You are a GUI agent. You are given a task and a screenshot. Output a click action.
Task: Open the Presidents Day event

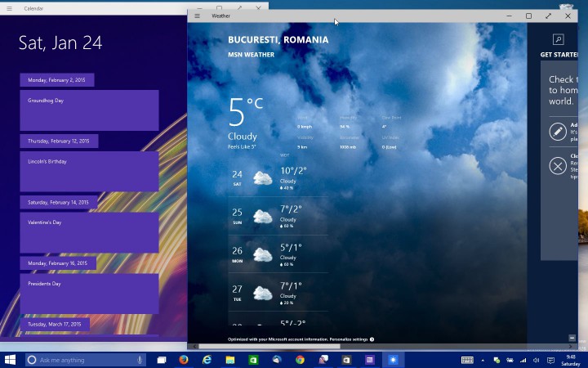[x=89, y=294]
